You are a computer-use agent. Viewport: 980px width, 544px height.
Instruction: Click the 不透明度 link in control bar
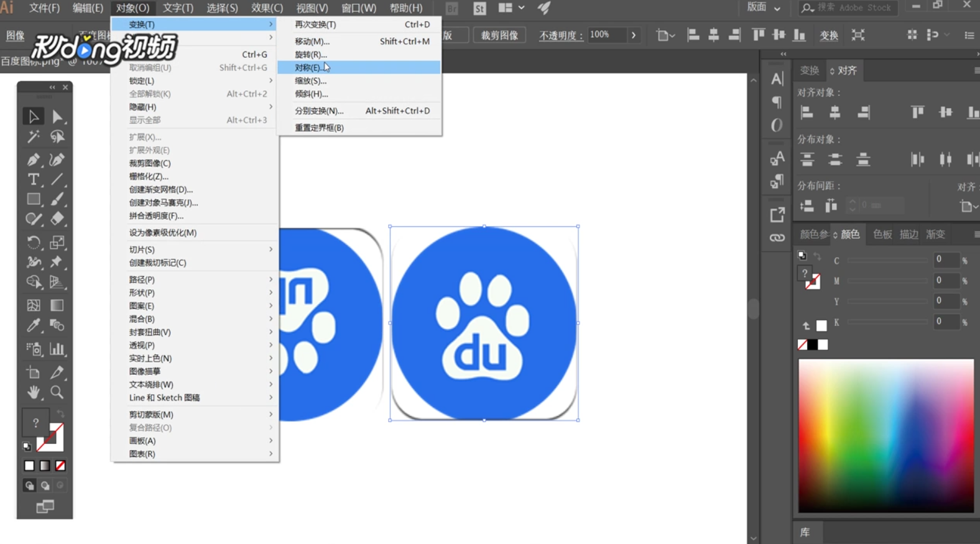(x=561, y=35)
